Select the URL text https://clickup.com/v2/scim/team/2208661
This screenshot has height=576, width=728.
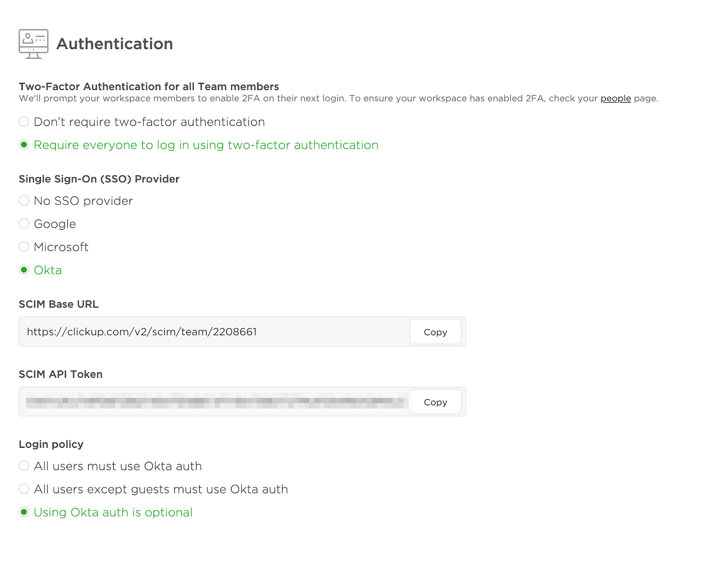click(141, 332)
